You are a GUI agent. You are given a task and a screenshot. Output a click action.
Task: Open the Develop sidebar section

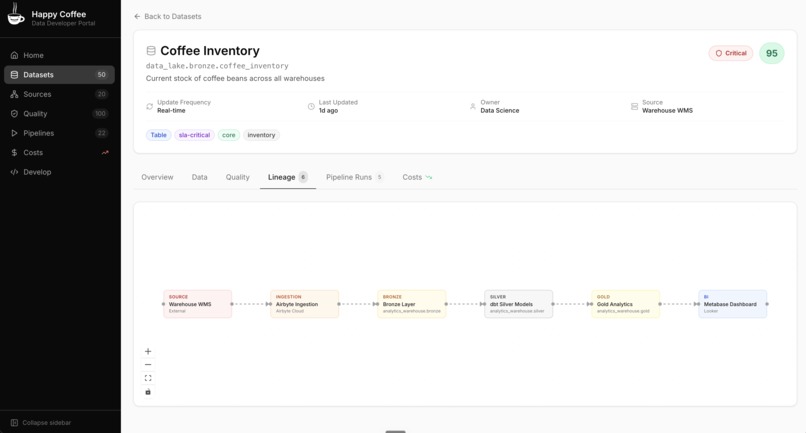pyautogui.click(x=59, y=172)
